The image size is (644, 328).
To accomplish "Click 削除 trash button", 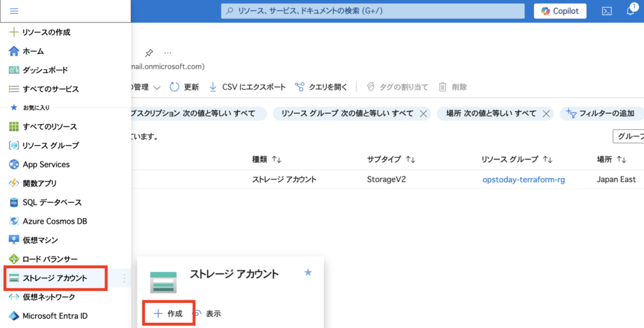I will [x=453, y=87].
